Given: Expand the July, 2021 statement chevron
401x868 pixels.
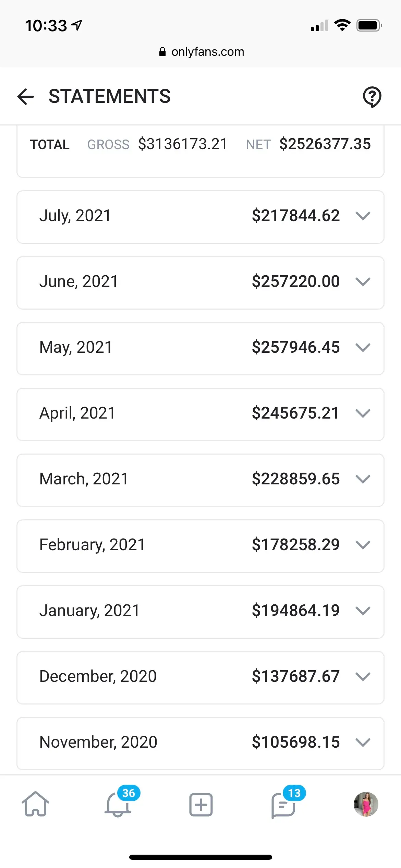Looking at the screenshot, I should 363,216.
